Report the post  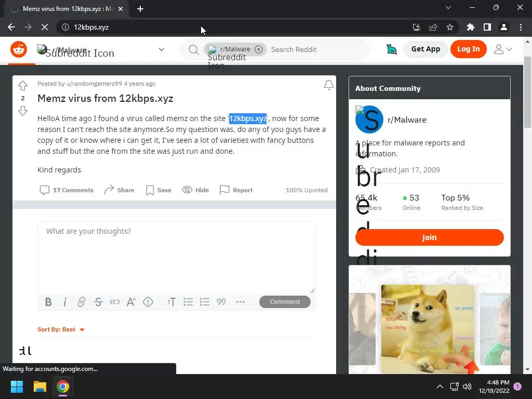click(236, 190)
